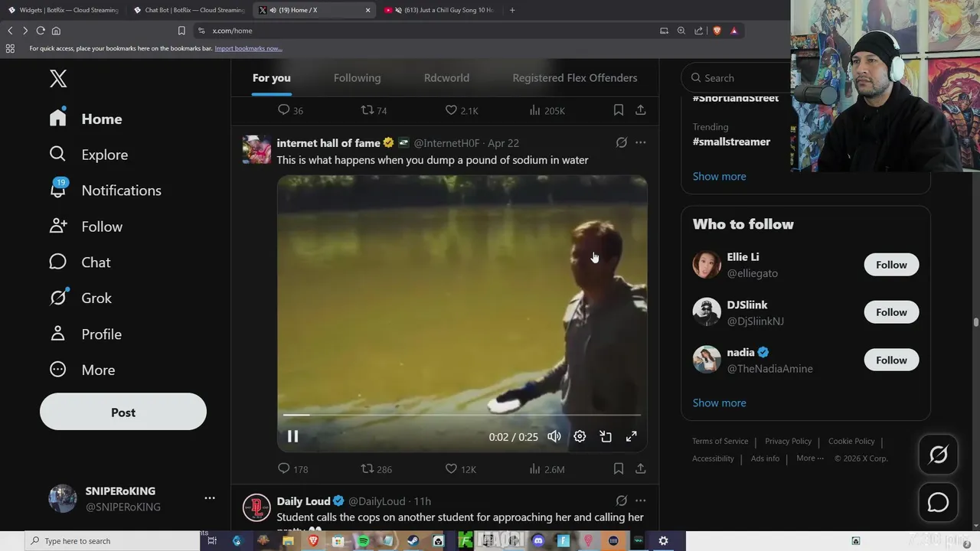Open internet hall of fame profile avatar
Screen dimensions: 980x551
(256, 150)
